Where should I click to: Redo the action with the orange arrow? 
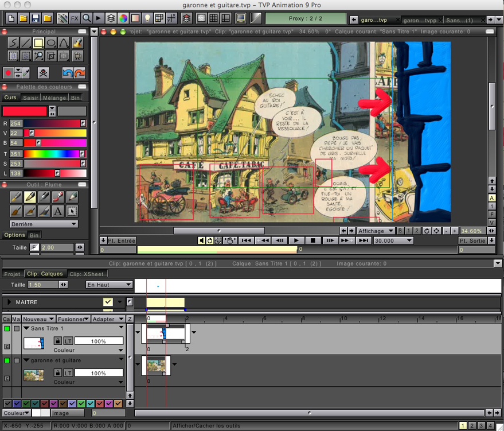coord(79,73)
